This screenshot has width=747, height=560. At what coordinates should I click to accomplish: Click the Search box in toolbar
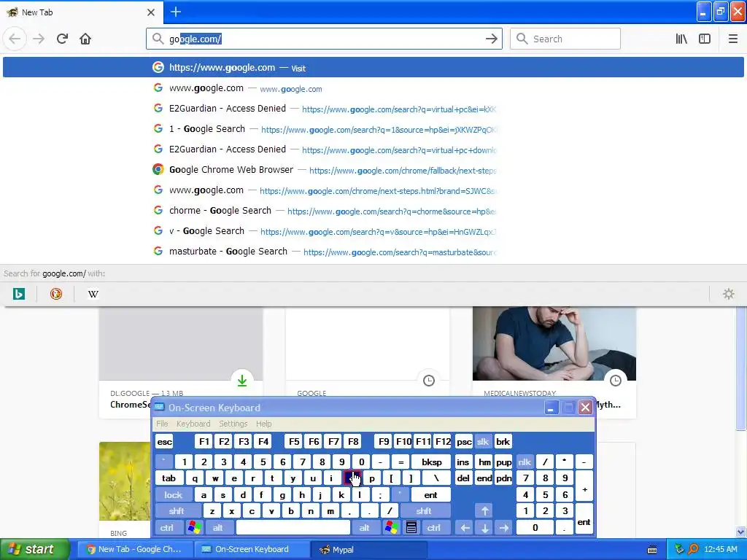pyautogui.click(x=565, y=39)
